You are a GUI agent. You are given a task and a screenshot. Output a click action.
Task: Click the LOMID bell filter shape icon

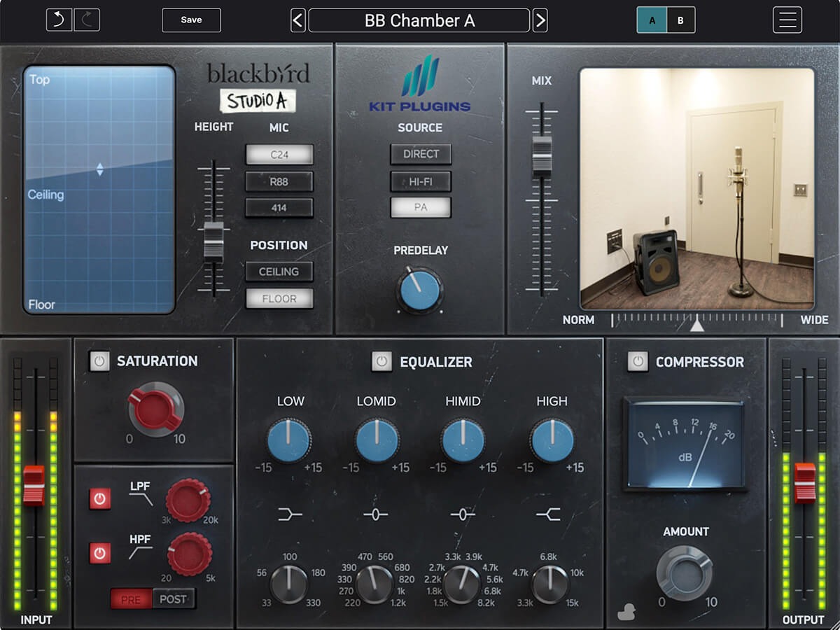375,515
